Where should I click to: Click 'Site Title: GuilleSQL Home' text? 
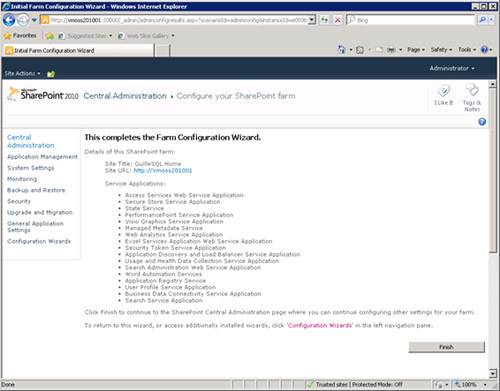143,164
